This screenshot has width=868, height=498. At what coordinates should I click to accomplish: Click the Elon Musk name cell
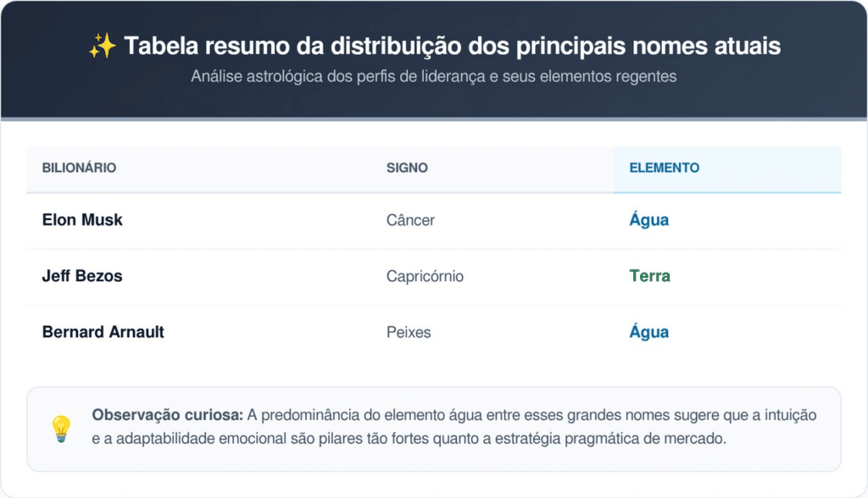(x=82, y=220)
